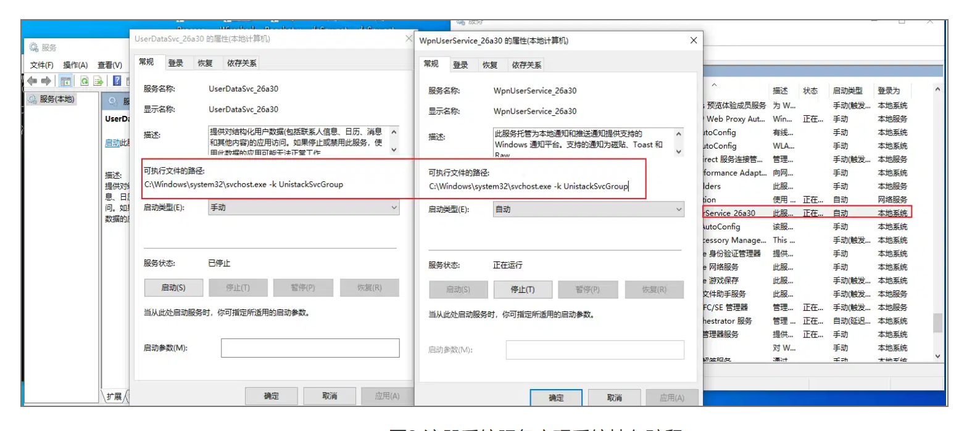The image size is (980, 431).
Task: Open Help via blue question mark icon
Action: tap(117, 81)
